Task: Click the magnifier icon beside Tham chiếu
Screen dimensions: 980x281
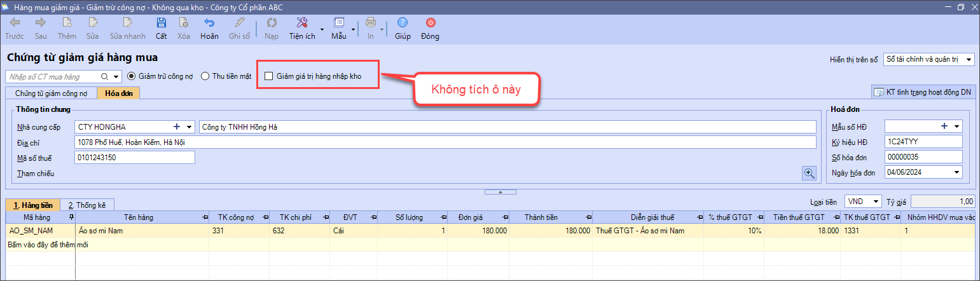Action: 809,173
